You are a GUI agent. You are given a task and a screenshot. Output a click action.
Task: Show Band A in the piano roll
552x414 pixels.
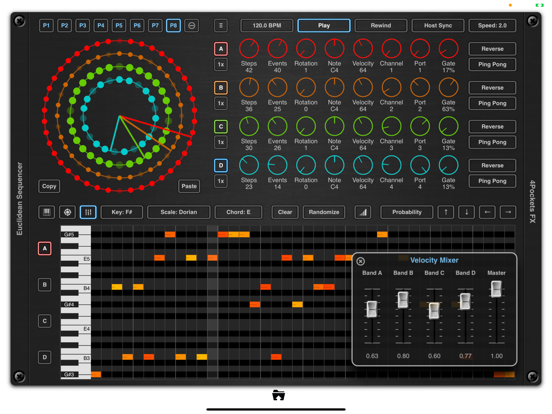45,249
